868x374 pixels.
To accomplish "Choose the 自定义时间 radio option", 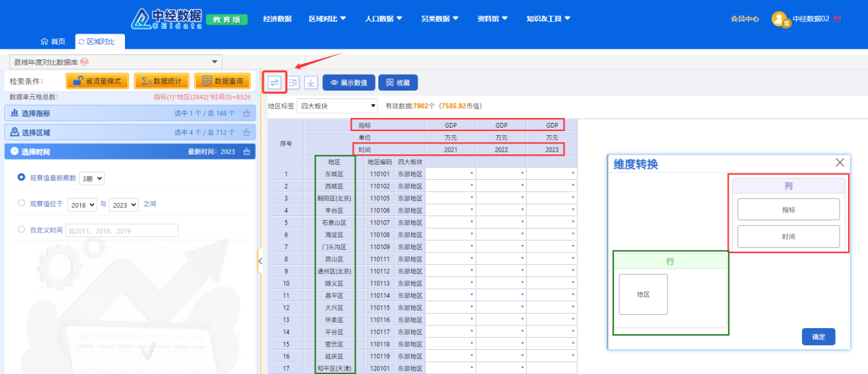I will pyautogui.click(x=21, y=230).
